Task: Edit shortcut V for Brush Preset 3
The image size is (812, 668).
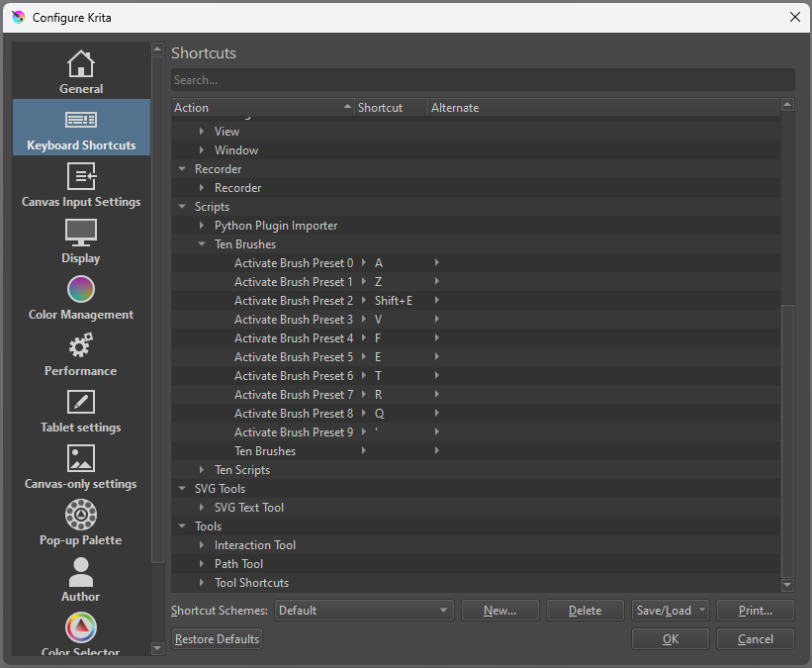Action: [x=378, y=320]
